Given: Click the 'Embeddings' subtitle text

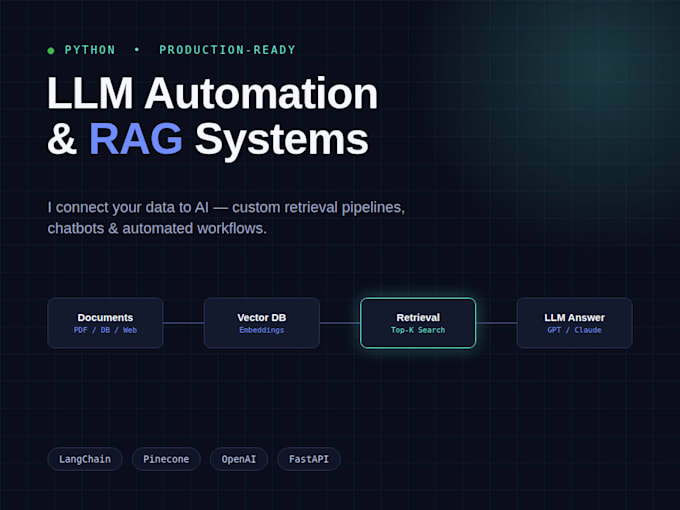Looking at the screenshot, I should pos(262,330).
